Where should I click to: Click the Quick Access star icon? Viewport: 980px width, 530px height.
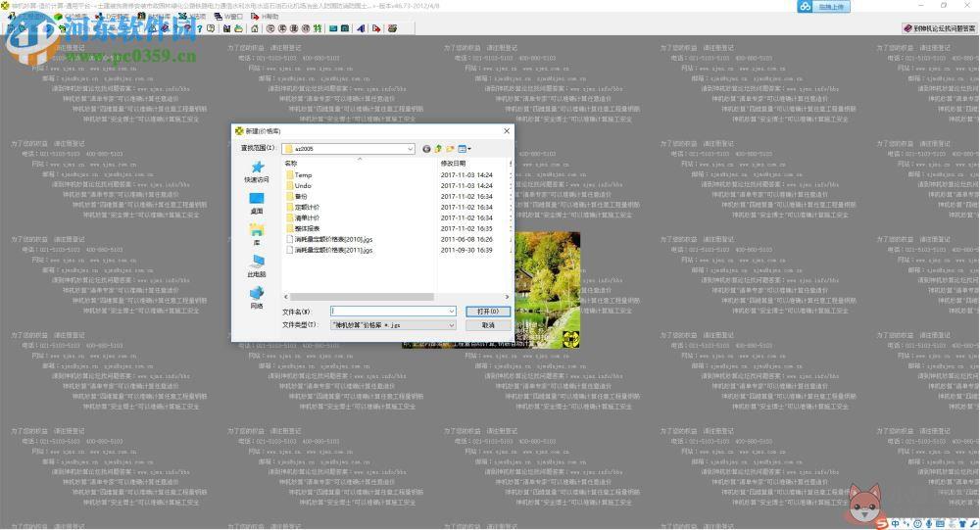click(x=257, y=167)
